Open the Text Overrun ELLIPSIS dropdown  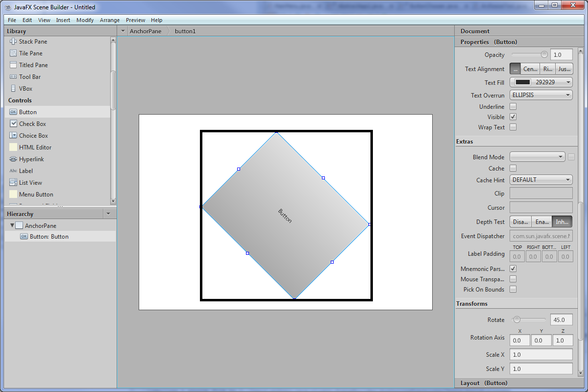coord(541,95)
